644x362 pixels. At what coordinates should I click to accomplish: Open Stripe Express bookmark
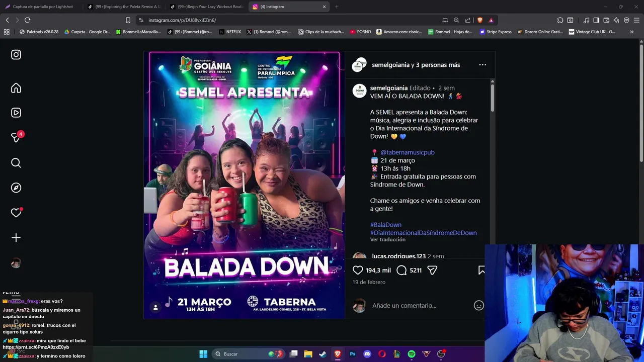496,32
